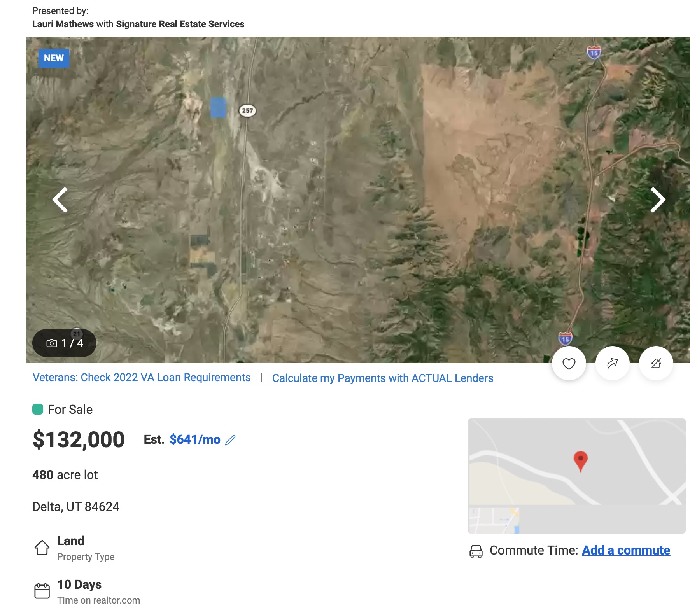This screenshot has height=616, width=690.
Task: Open photo gallery via 1 / 4 counter
Action: click(x=64, y=343)
